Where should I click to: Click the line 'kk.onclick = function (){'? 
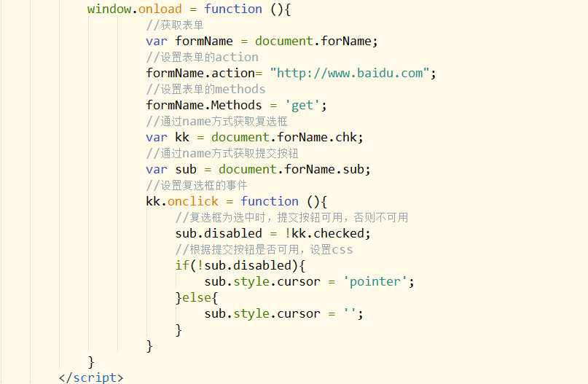tap(236, 201)
